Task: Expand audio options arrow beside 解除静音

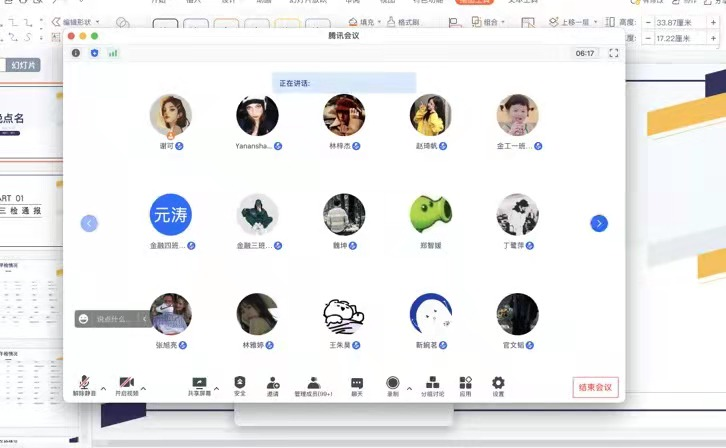Action: tap(103, 388)
